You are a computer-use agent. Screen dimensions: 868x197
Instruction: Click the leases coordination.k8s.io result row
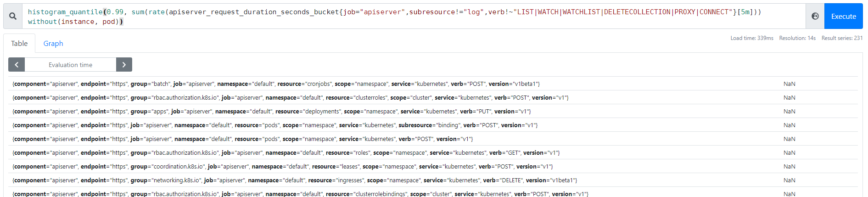coord(282,167)
